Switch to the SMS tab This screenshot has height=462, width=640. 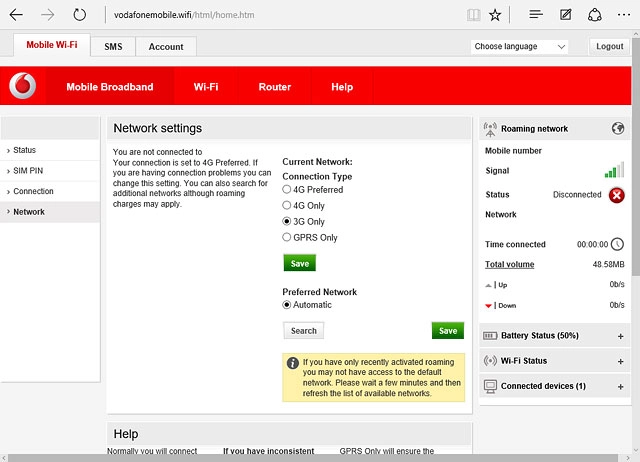pyautogui.click(x=113, y=47)
